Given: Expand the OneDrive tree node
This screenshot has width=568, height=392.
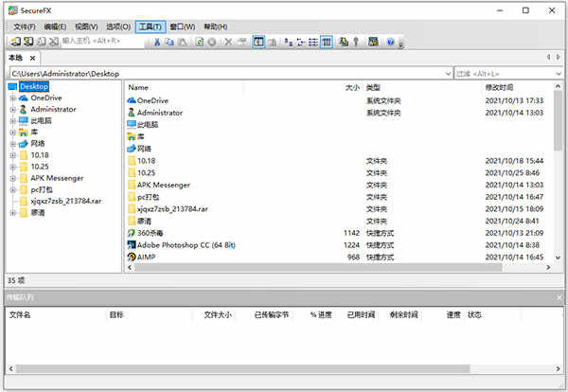Looking at the screenshot, I should click(12, 98).
